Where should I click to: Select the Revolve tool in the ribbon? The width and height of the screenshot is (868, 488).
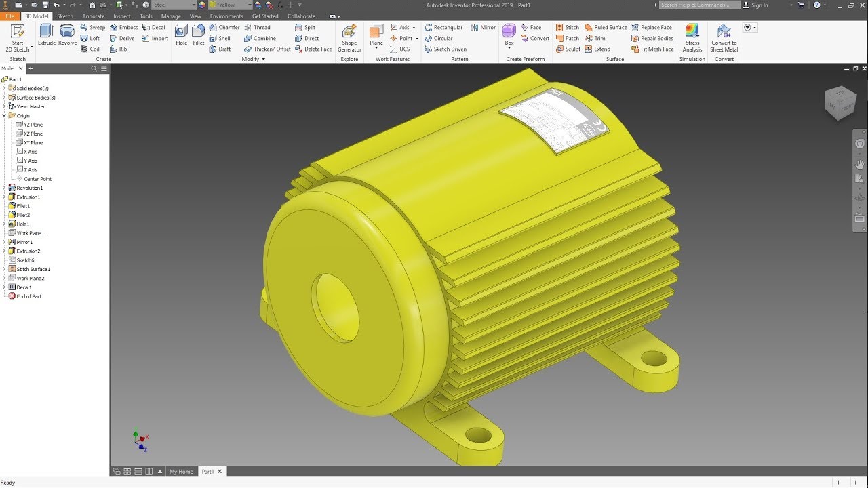pyautogui.click(x=67, y=35)
